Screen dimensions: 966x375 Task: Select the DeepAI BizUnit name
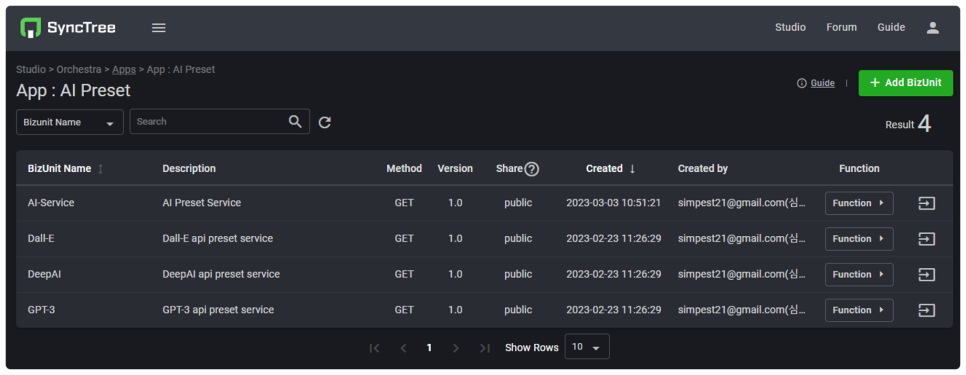tap(44, 274)
